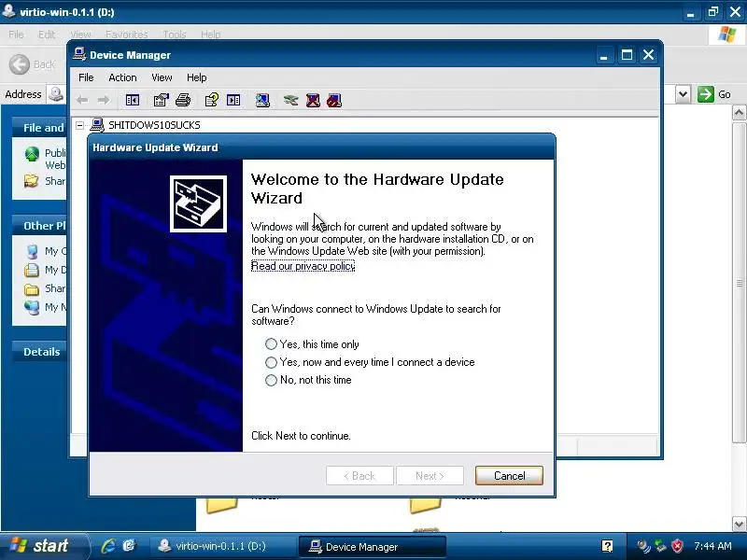Click the Device Manager title bar icon
747x560 pixels.
(79, 54)
